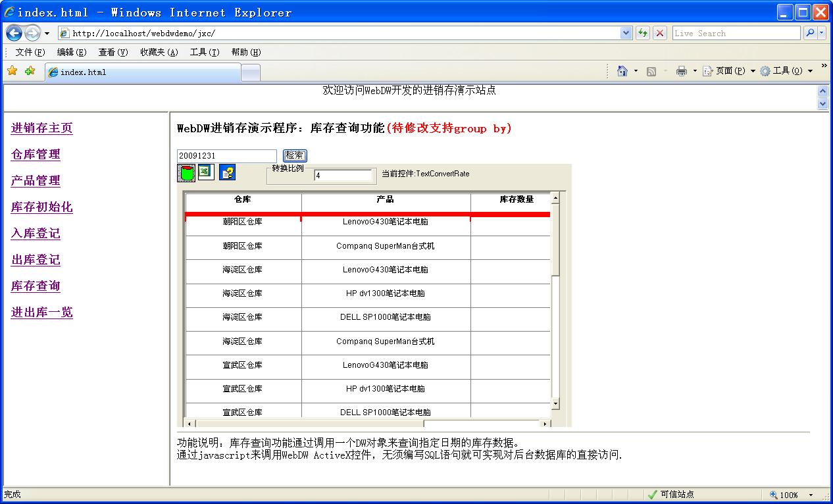Open the 文件(F) menu

click(30, 52)
